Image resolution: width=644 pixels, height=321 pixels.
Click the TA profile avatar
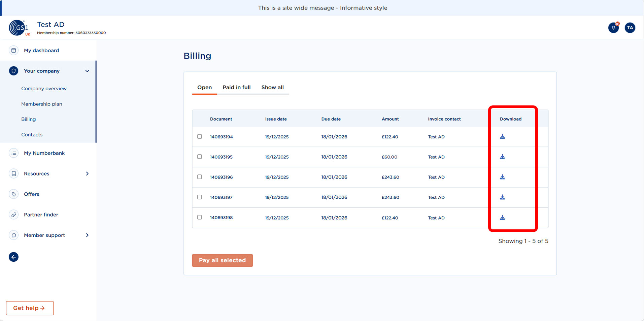[630, 28]
